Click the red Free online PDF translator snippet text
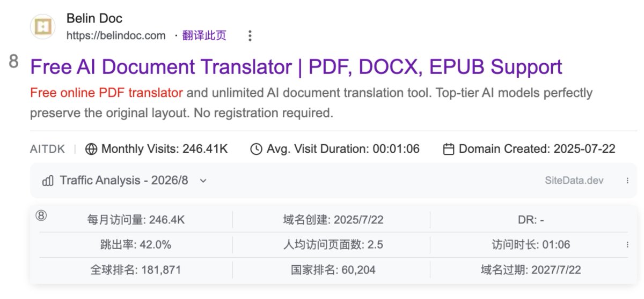This screenshot has height=299, width=644. (x=106, y=93)
